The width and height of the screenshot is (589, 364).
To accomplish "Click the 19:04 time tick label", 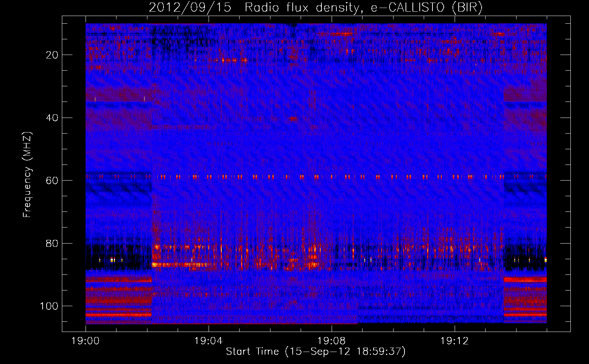I will point(209,341).
